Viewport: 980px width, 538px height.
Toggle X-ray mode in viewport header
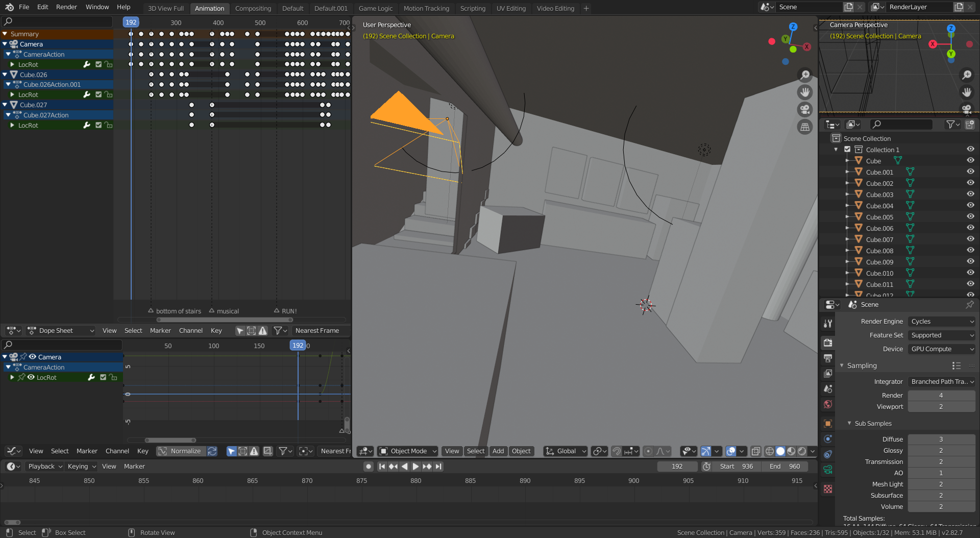756,451
